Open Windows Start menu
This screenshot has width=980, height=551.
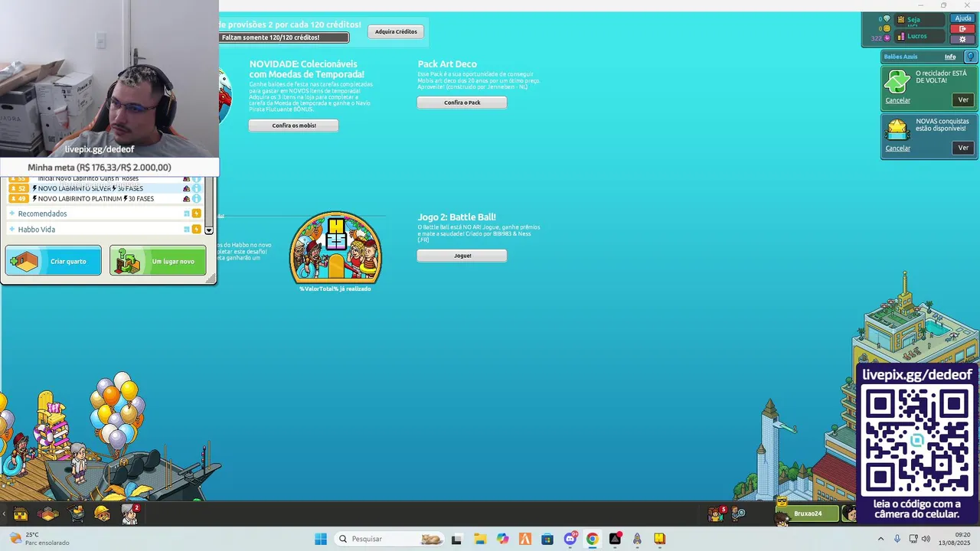(321, 539)
